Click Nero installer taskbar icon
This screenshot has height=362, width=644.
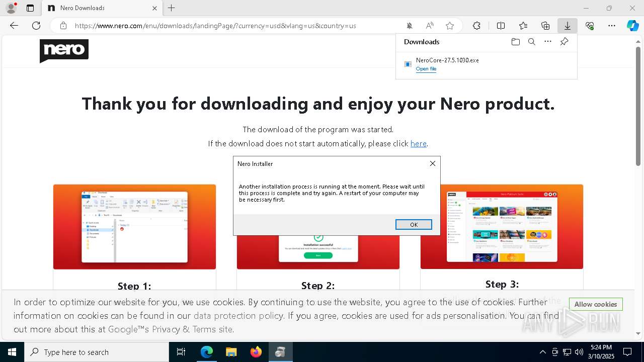280,352
